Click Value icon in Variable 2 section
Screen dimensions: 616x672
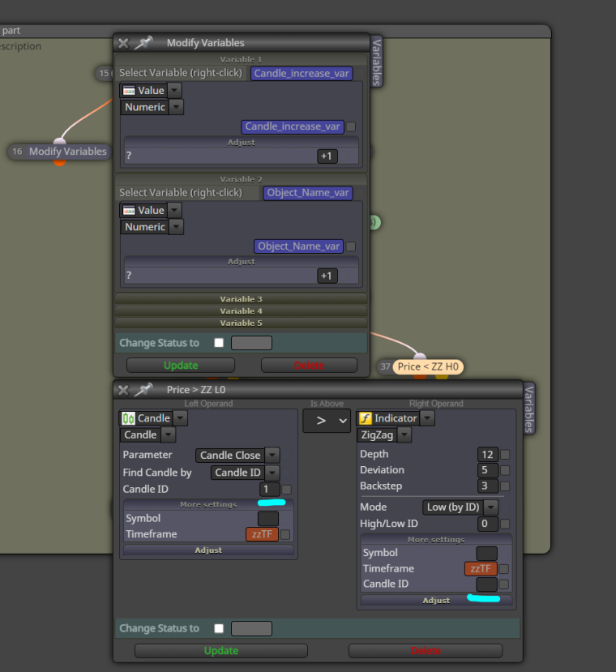coord(129,211)
